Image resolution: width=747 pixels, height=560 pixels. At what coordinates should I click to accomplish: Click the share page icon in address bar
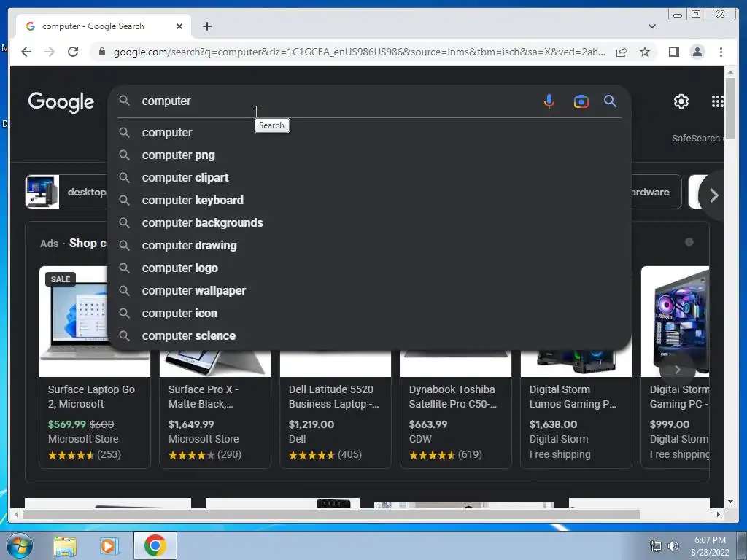pyautogui.click(x=622, y=52)
